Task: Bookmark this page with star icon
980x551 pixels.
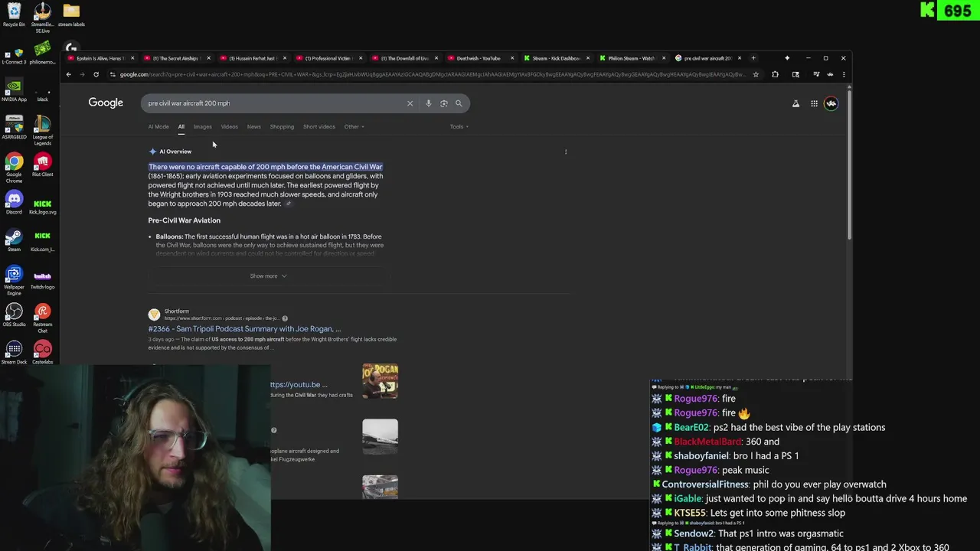Action: click(756, 74)
